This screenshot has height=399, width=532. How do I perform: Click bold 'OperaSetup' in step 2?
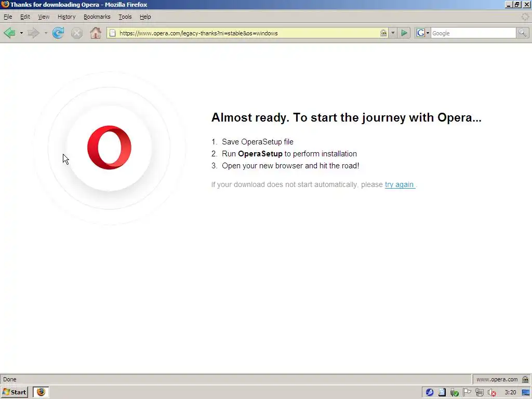[260, 154]
